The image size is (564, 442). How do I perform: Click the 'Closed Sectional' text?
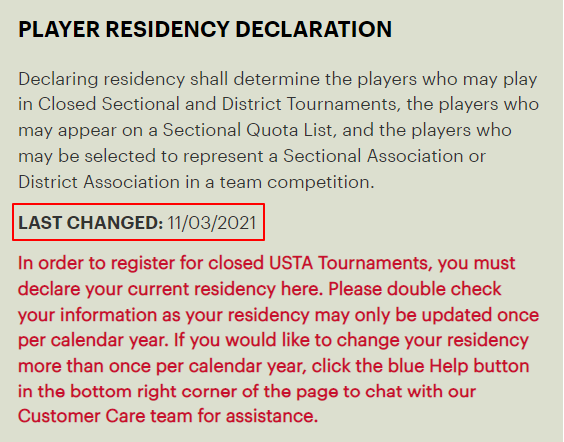pyautogui.click(x=109, y=104)
